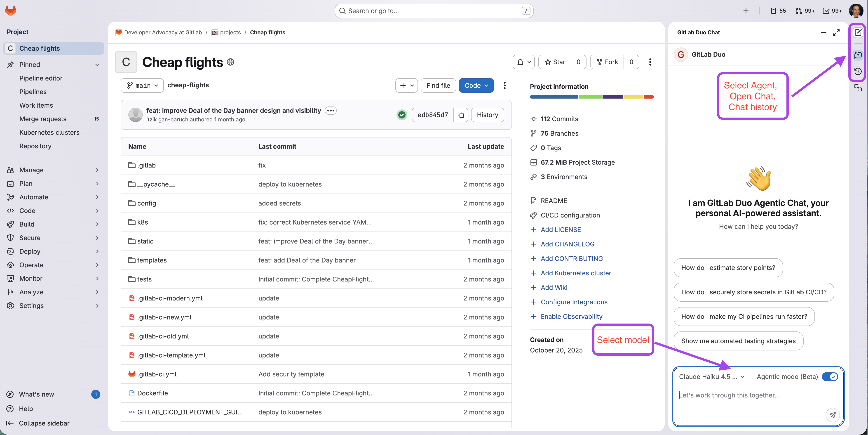Open the Pipelines section in sidebar
This screenshot has width=868, height=435.
click(33, 91)
